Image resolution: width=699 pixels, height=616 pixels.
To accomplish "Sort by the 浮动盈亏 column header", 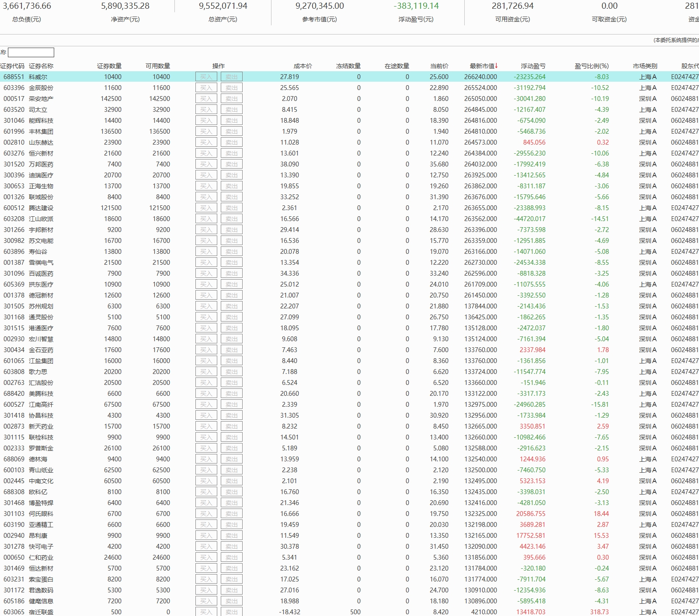I will click(x=533, y=66).
